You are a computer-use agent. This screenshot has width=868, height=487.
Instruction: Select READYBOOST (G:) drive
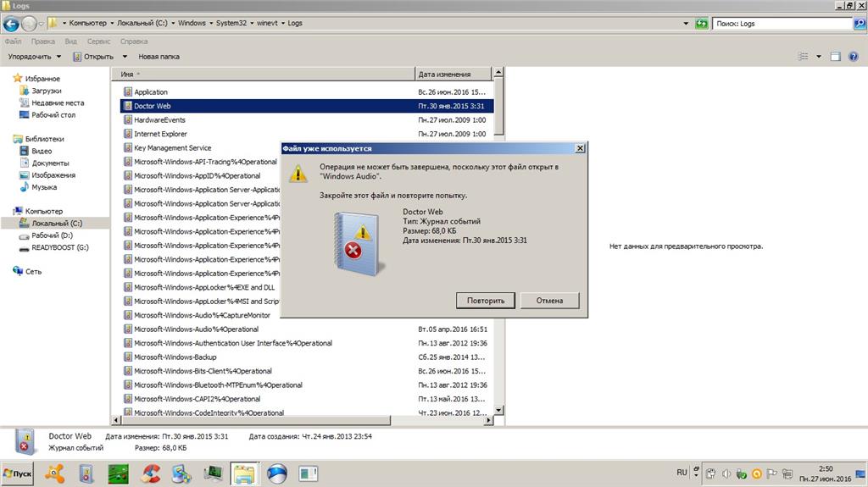click(x=60, y=247)
